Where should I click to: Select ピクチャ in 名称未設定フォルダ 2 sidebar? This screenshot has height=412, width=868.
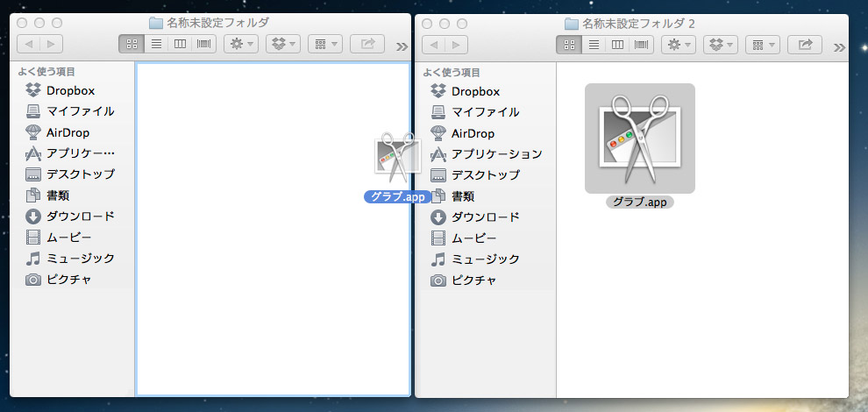point(464,281)
